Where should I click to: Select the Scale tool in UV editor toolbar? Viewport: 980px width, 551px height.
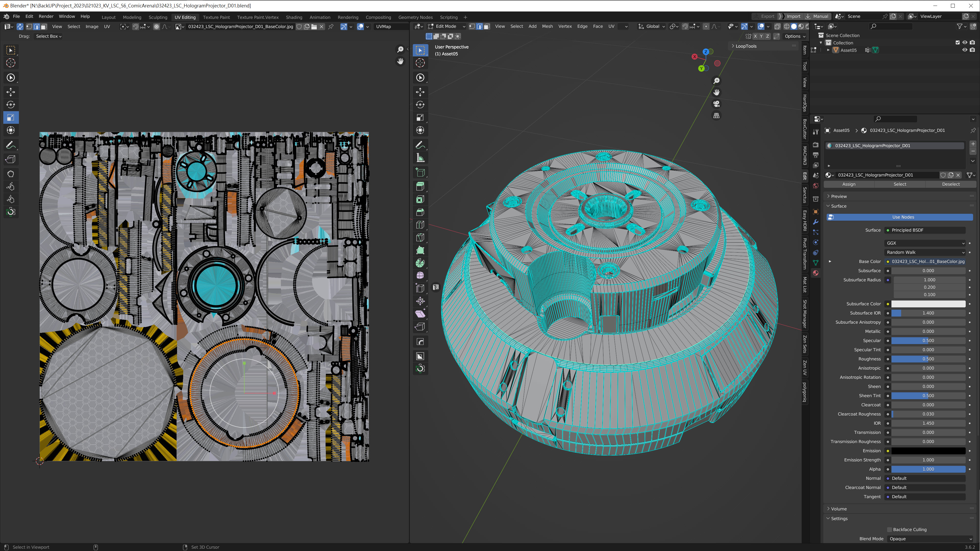click(x=11, y=118)
